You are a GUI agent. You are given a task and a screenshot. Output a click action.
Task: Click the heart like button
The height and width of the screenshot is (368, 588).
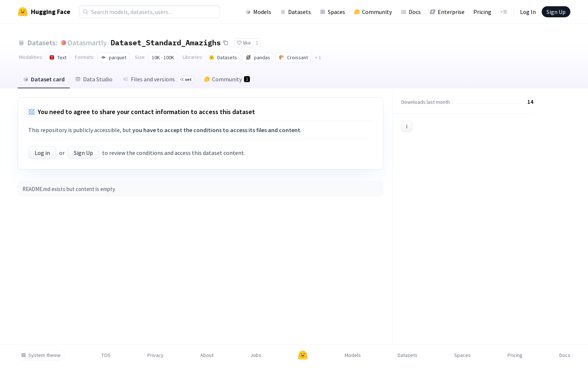point(244,43)
